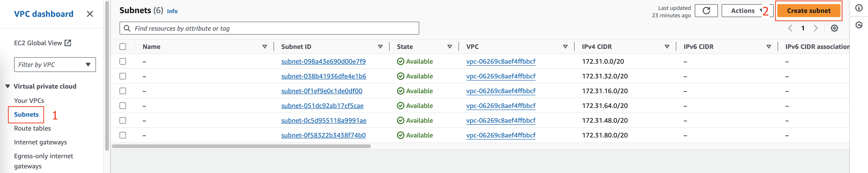Open VPC link in the 172.31.16.0/20 row
Image resolution: width=868 pixels, height=173 pixels.
(x=501, y=91)
